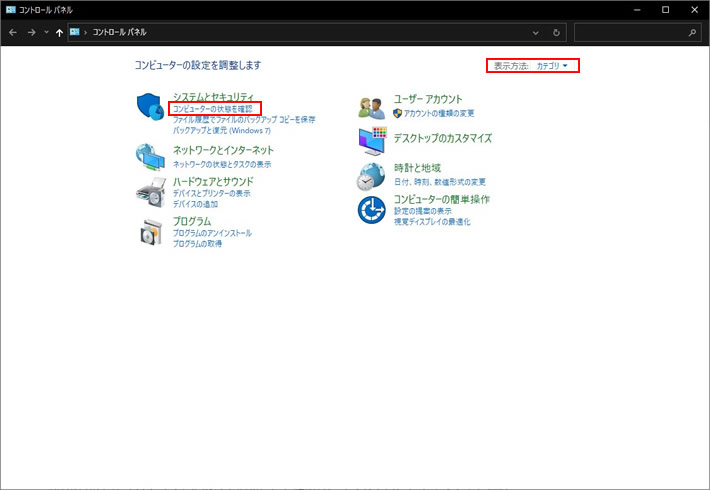Screen dimensions: 710x490
Task: Click the デバイスとプリンターの表示 link
Action: tap(211, 193)
